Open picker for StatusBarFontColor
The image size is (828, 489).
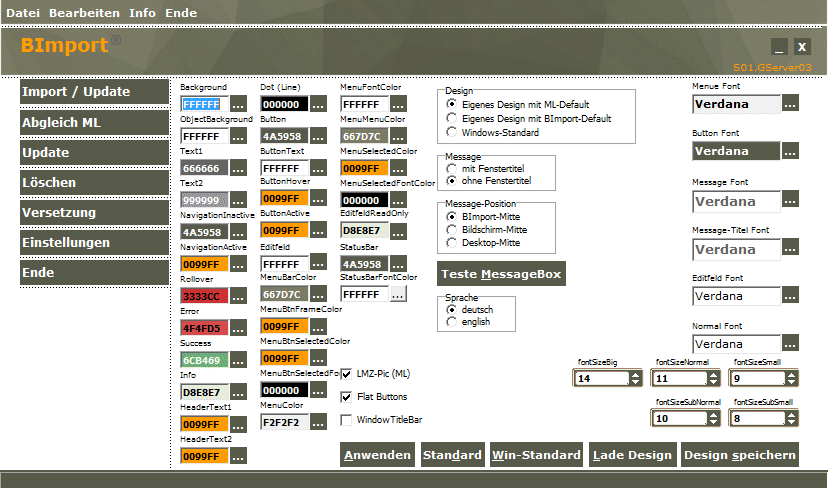(x=398, y=294)
